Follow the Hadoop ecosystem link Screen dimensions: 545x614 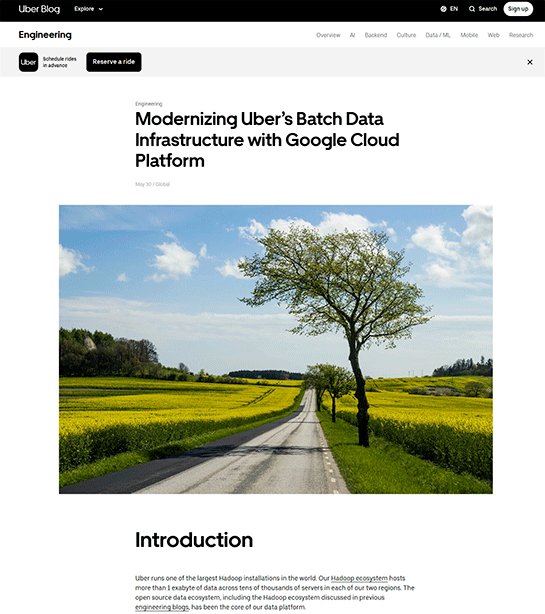click(359, 578)
